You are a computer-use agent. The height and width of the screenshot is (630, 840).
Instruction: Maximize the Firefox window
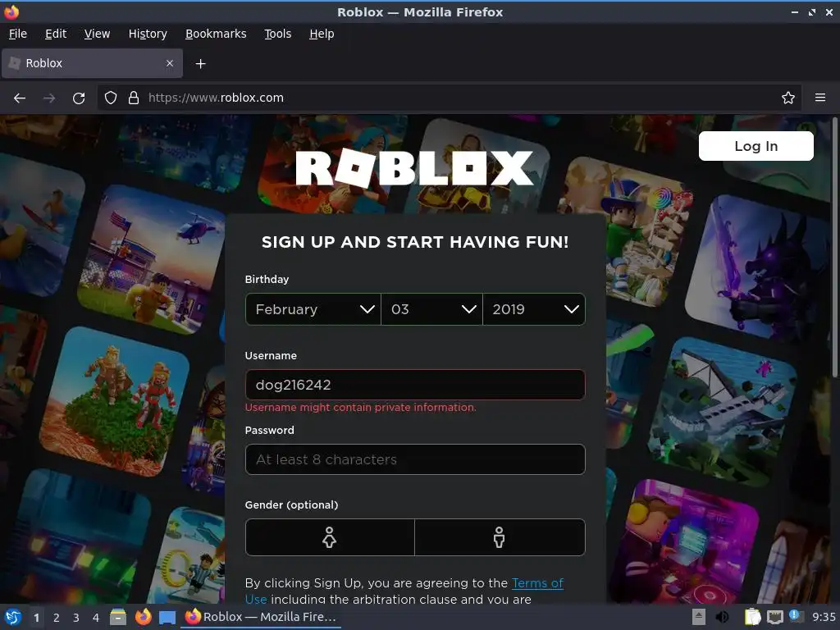812,11
